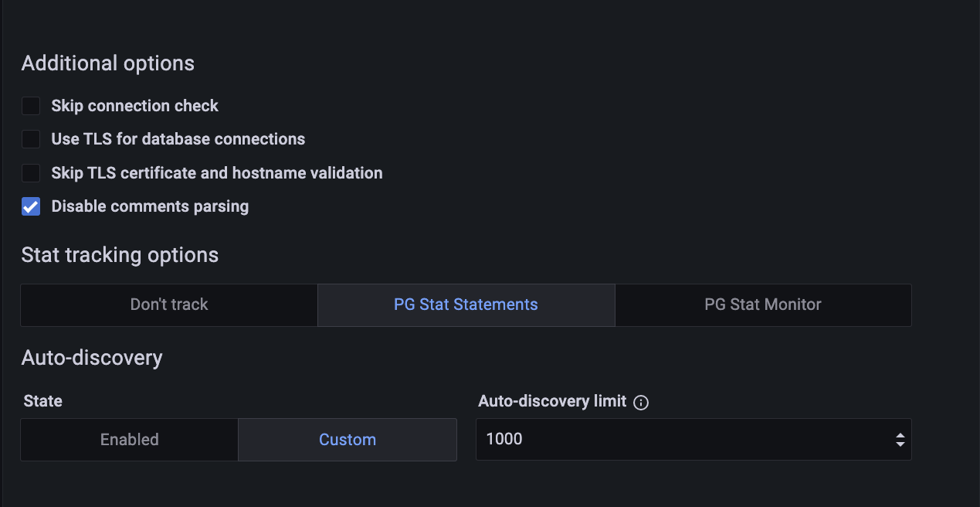Click the Auto-discovery limit info icon
The image size is (980, 507).
(x=641, y=402)
